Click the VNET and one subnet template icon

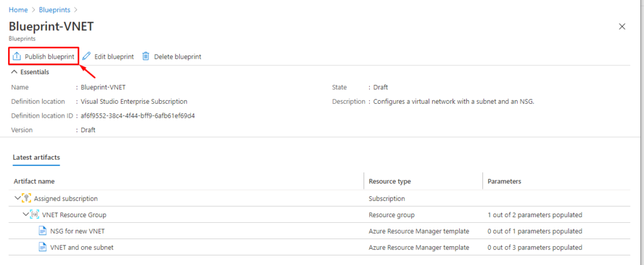(43, 247)
